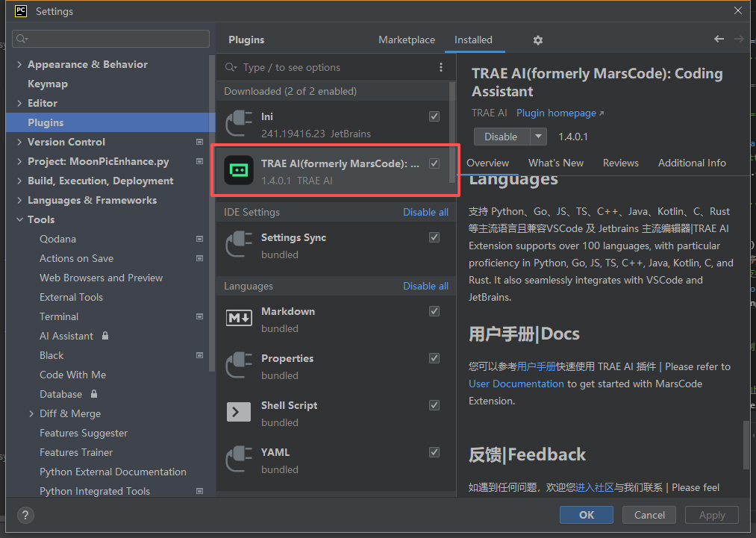The width and height of the screenshot is (756, 538).
Task: Click the project-level icon beside Qodana
Action: click(199, 239)
